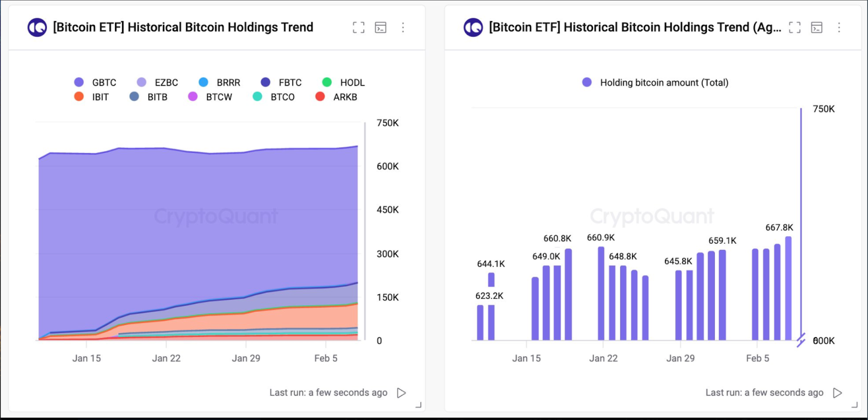868x420 pixels.
Task: Grab resize handle of left chart panel
Action: [x=418, y=405]
